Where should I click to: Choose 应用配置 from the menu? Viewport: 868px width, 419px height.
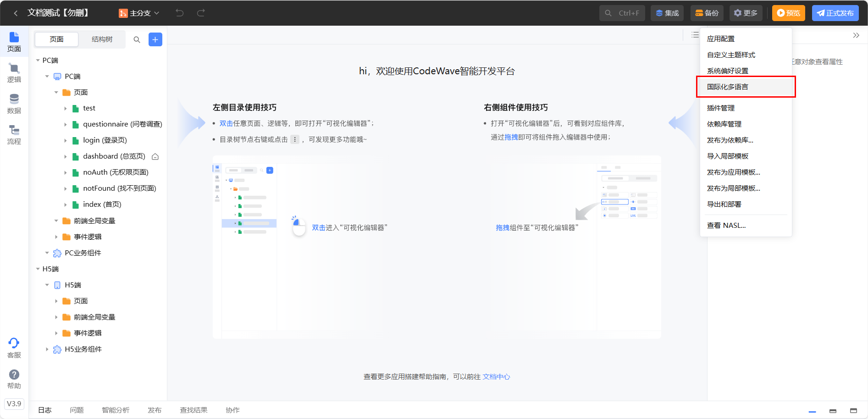point(746,39)
